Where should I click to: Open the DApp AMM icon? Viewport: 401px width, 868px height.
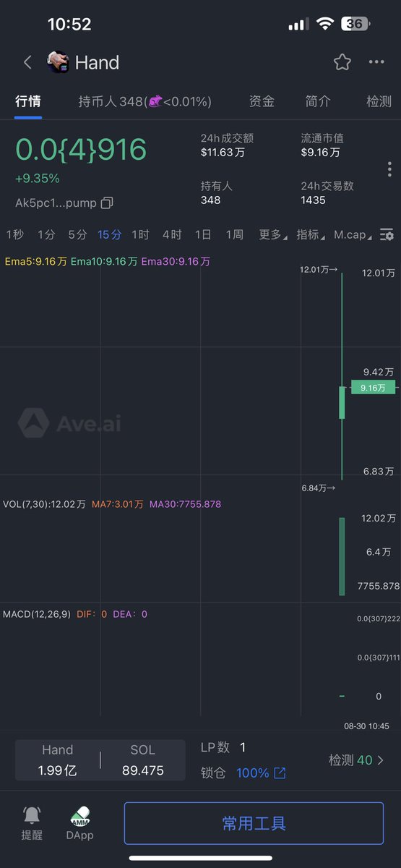tap(80, 816)
